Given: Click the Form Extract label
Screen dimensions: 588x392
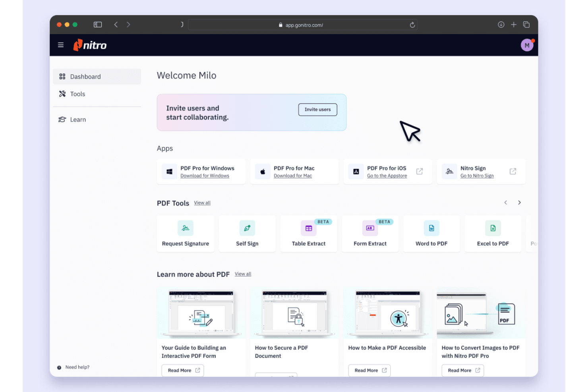Looking at the screenshot, I should click(x=370, y=244).
